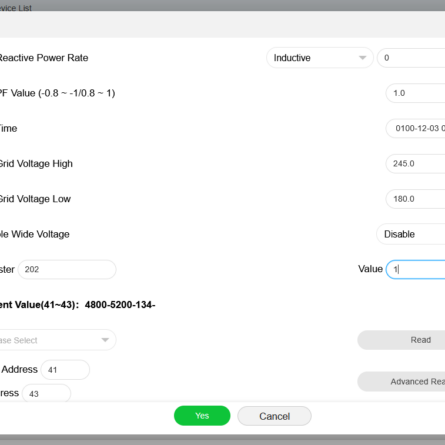This screenshot has width=445, height=445.
Task: Click the Grid Voltage High field 245.0
Action: click(415, 164)
